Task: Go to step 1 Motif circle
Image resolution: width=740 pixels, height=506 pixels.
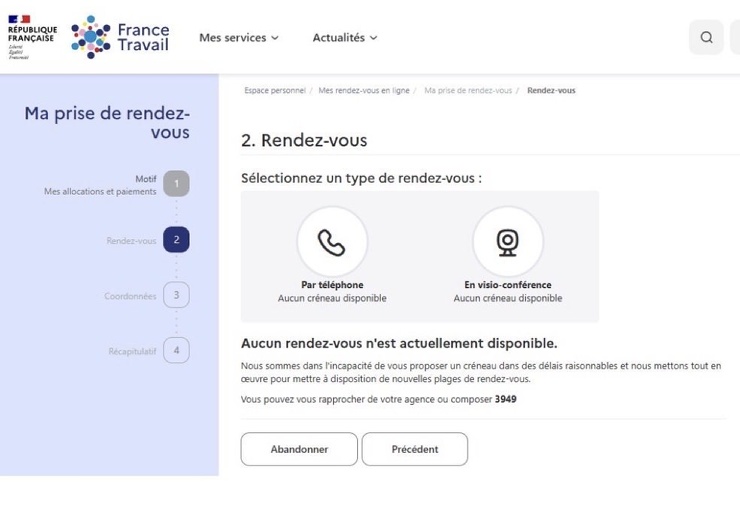Action: tap(176, 184)
